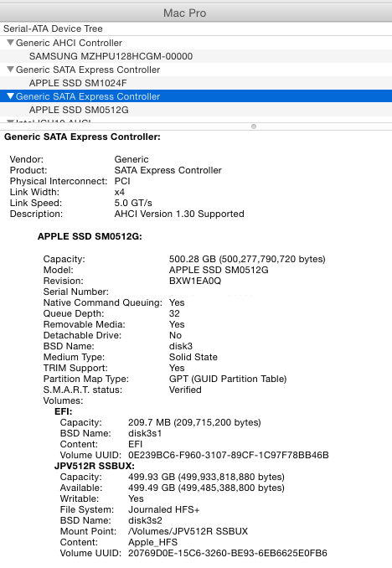This screenshot has height=568, width=392.
Task: Click the Link Width value x4
Action: pos(120,193)
